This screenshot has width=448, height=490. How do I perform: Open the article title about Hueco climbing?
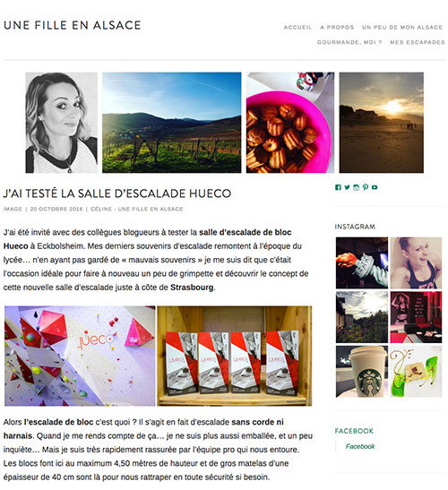[x=117, y=193]
